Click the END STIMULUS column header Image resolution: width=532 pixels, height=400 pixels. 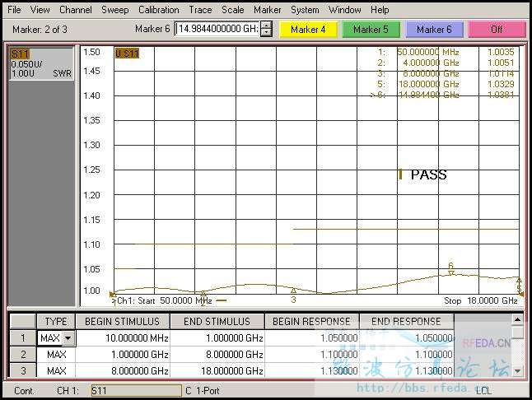point(217,321)
